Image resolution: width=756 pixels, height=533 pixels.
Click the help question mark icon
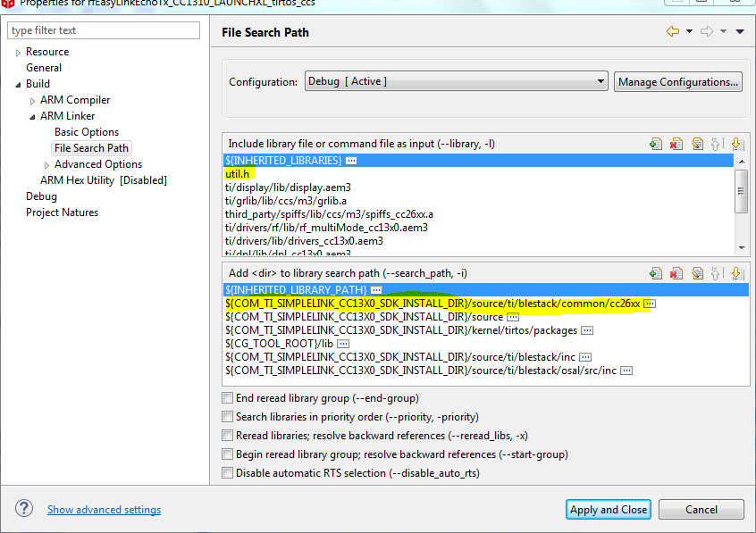click(x=24, y=509)
